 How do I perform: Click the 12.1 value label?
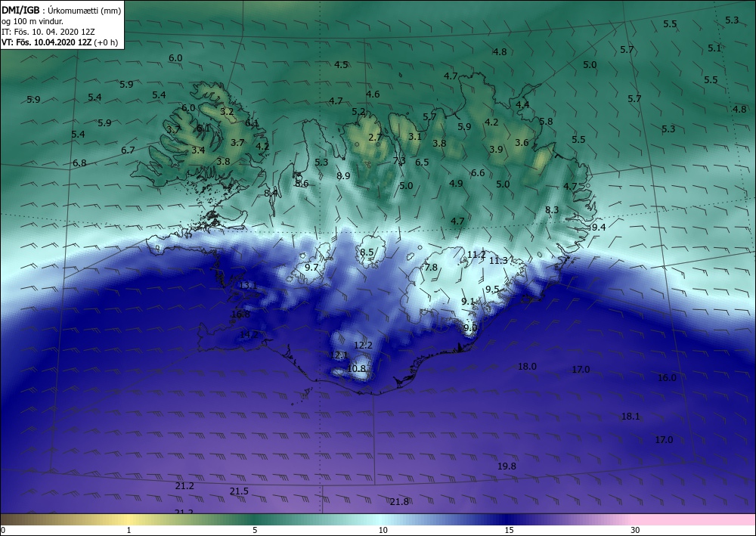pyautogui.click(x=339, y=355)
